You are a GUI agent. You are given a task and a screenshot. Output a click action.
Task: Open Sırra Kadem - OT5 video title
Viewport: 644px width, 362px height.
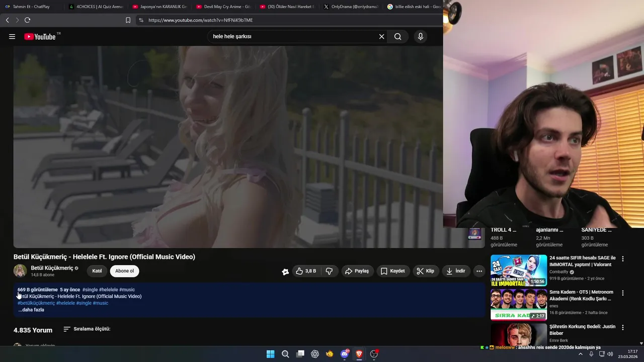click(581, 295)
